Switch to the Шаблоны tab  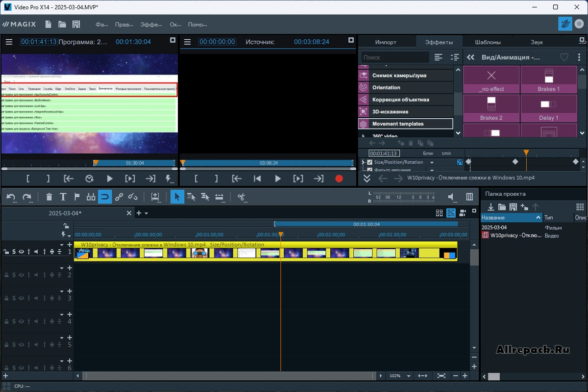coord(488,42)
